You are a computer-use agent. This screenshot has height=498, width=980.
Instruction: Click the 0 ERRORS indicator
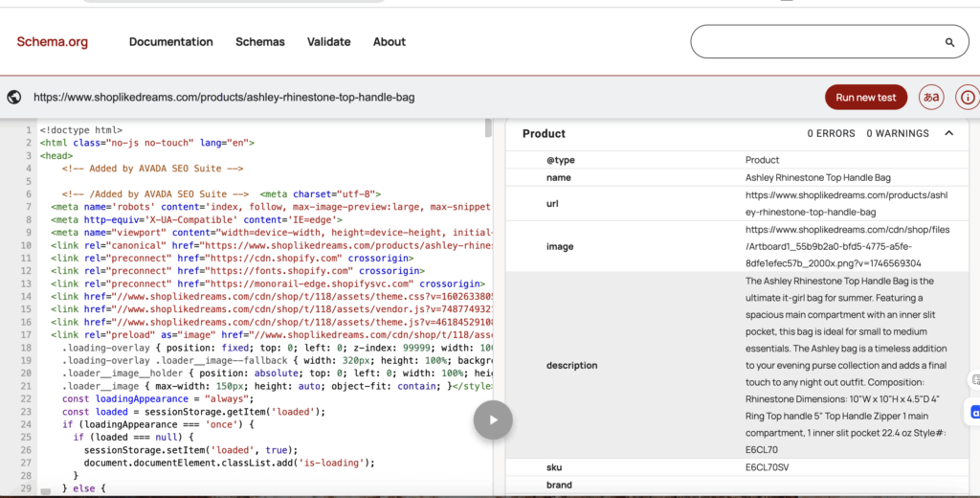(x=831, y=133)
